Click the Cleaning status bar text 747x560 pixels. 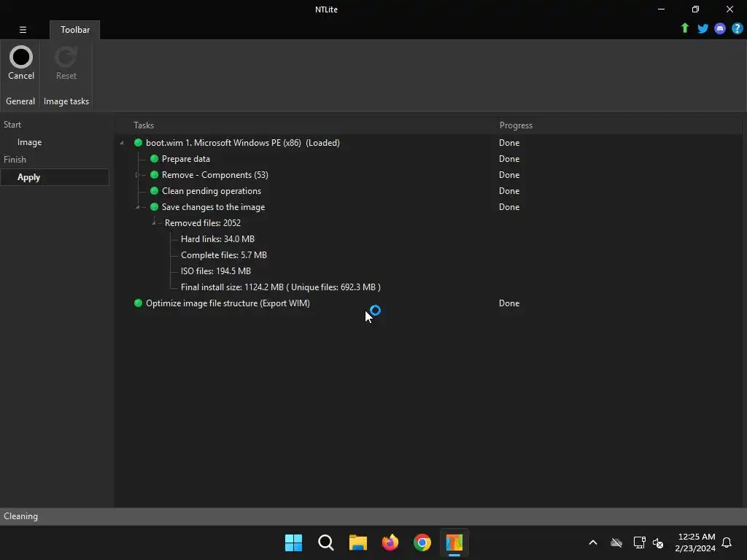[x=20, y=516]
